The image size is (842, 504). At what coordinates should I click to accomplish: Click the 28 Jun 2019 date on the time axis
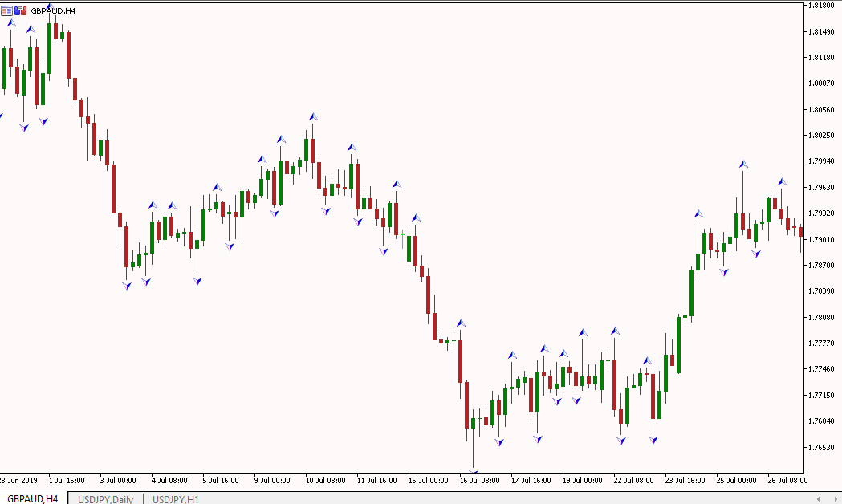click(18, 481)
